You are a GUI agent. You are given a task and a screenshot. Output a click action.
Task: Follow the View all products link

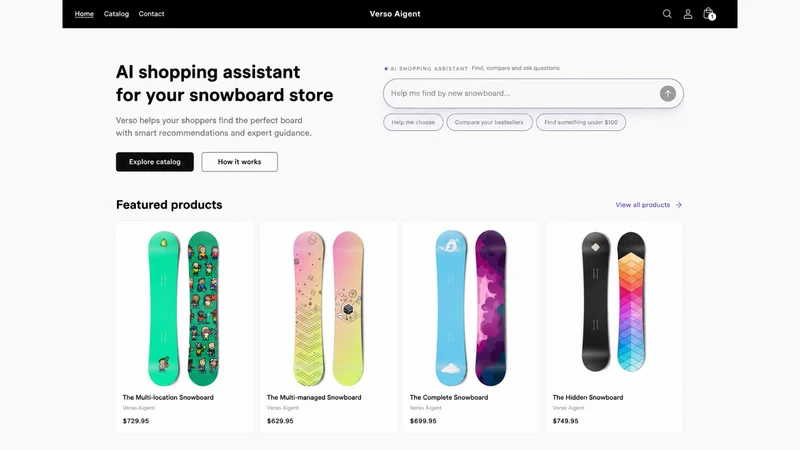[x=643, y=205]
